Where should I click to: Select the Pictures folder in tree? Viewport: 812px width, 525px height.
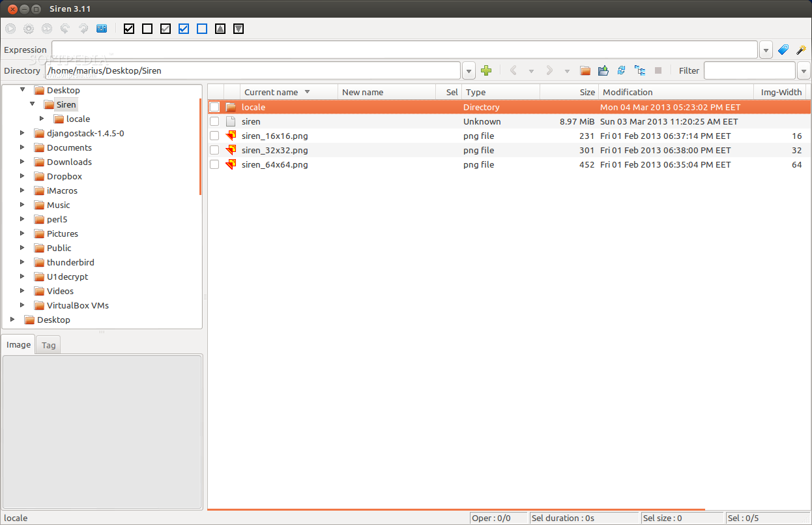[x=63, y=233]
